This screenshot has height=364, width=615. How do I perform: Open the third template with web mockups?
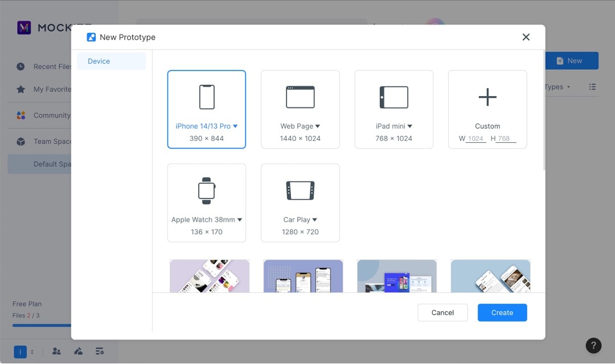click(397, 276)
